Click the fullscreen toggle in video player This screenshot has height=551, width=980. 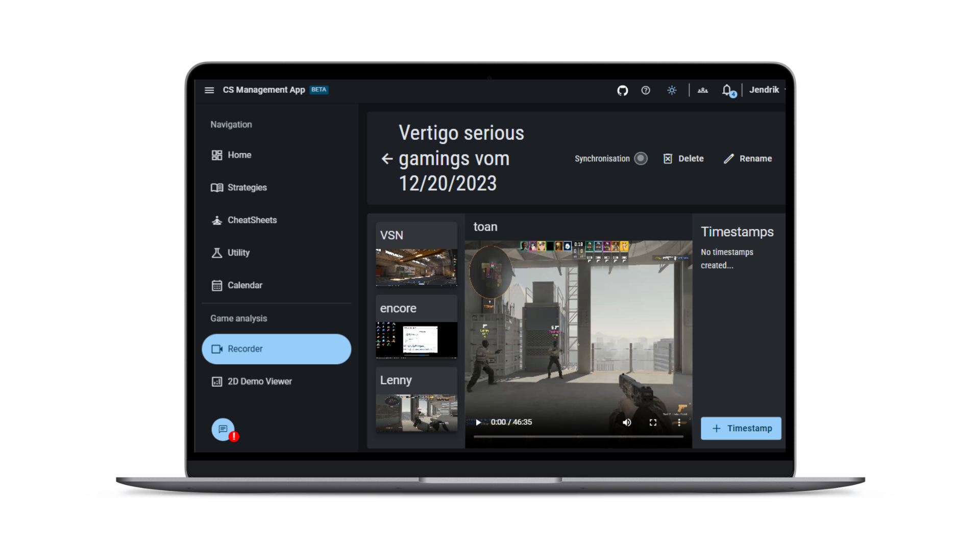653,422
